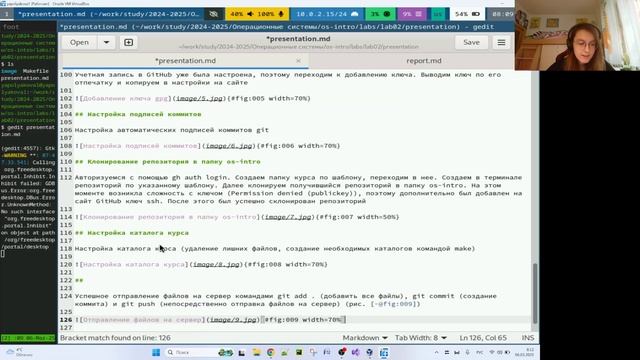The image size is (640, 360).
Task: Open File Explorer from the taskbar
Action: click(256, 352)
